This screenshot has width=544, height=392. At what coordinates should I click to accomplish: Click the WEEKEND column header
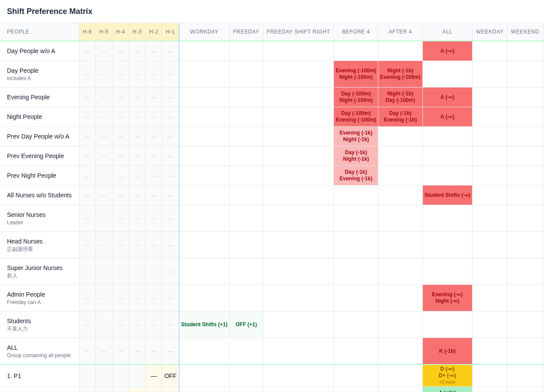pos(525,32)
